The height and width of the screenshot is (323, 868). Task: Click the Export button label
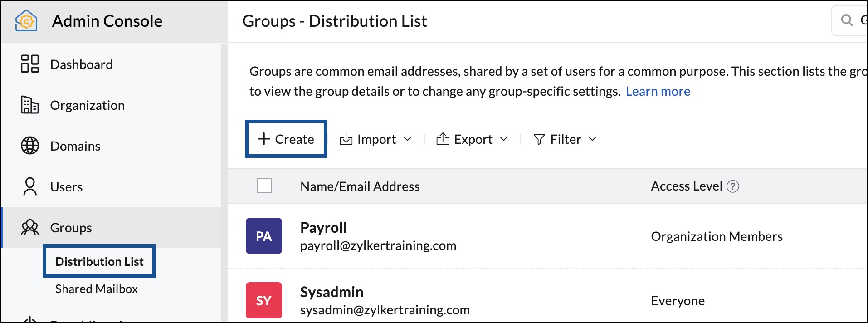tap(473, 139)
